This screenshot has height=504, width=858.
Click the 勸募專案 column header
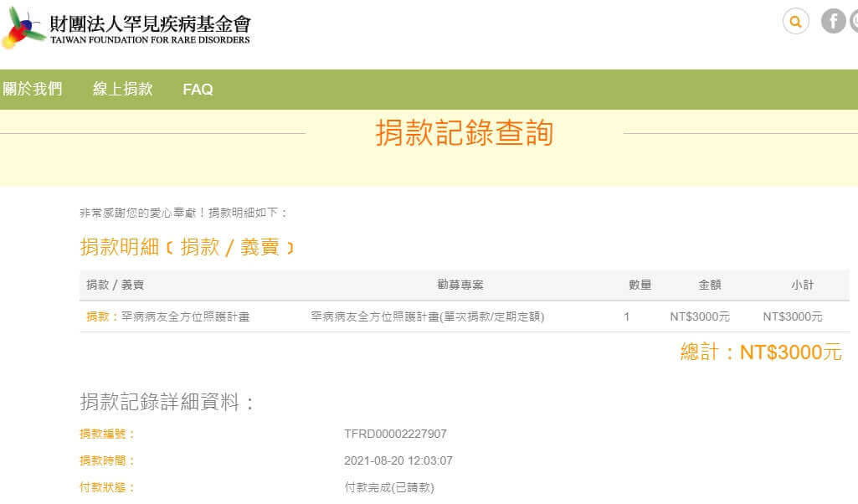pos(460,285)
